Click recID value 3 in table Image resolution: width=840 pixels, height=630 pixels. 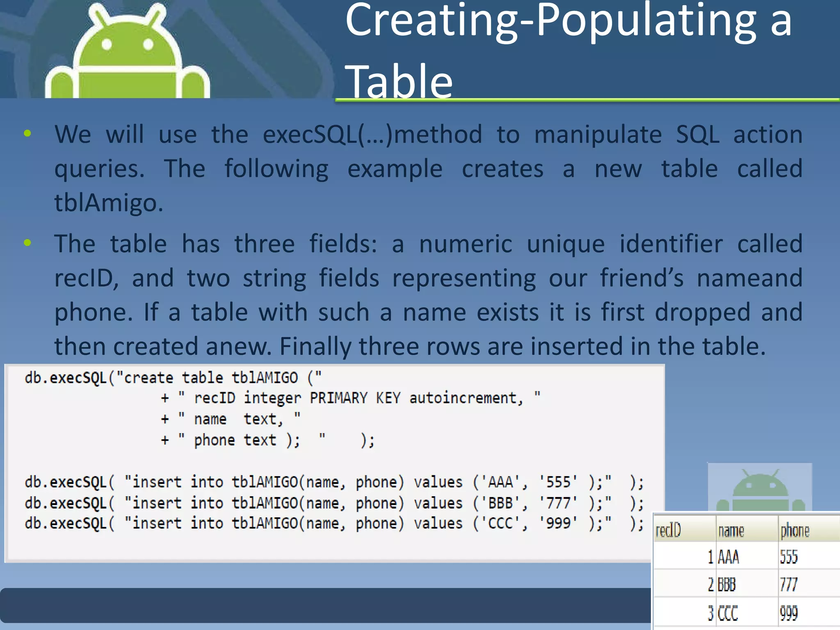(711, 613)
